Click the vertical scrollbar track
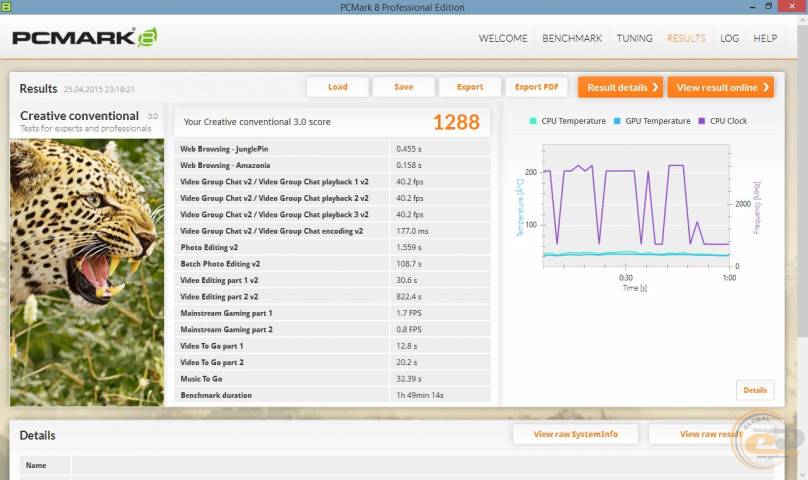Image resolution: width=808 pixels, height=480 pixels. (x=802, y=247)
